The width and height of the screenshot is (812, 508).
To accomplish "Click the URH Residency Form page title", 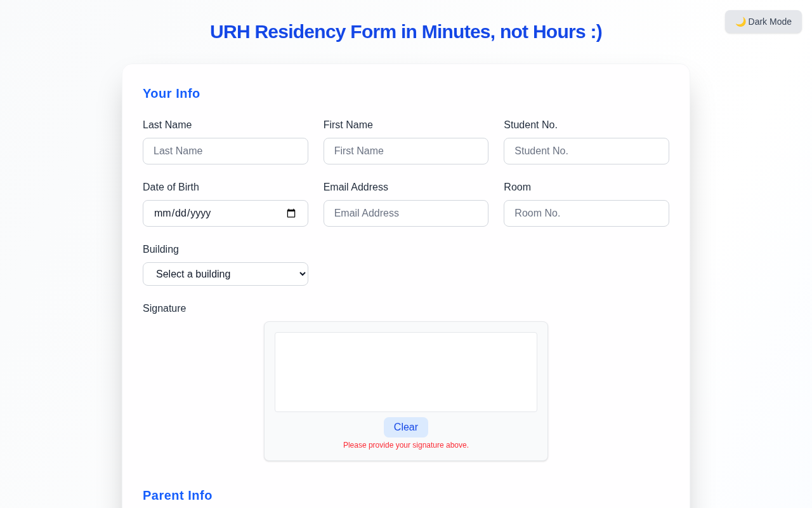I will [x=405, y=32].
